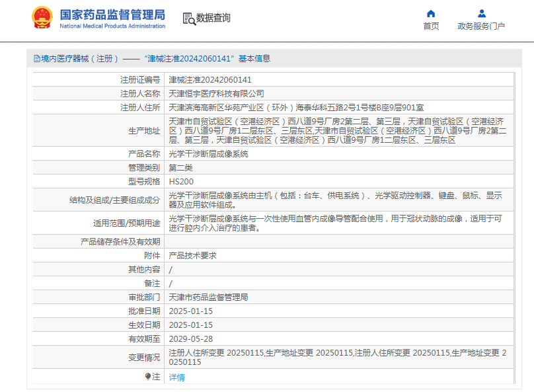
Task: Click the 结构及组成 composition description
Action: [x=336, y=200]
